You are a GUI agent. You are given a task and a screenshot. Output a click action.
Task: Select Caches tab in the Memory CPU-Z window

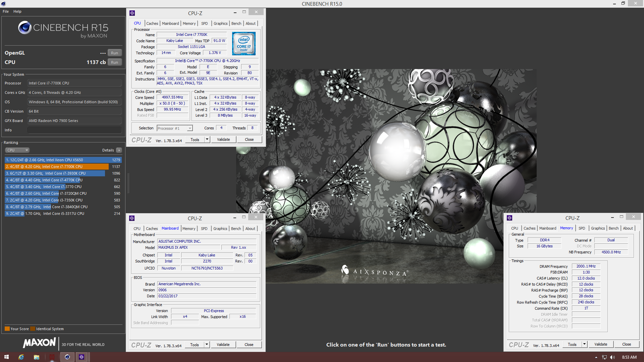click(530, 228)
